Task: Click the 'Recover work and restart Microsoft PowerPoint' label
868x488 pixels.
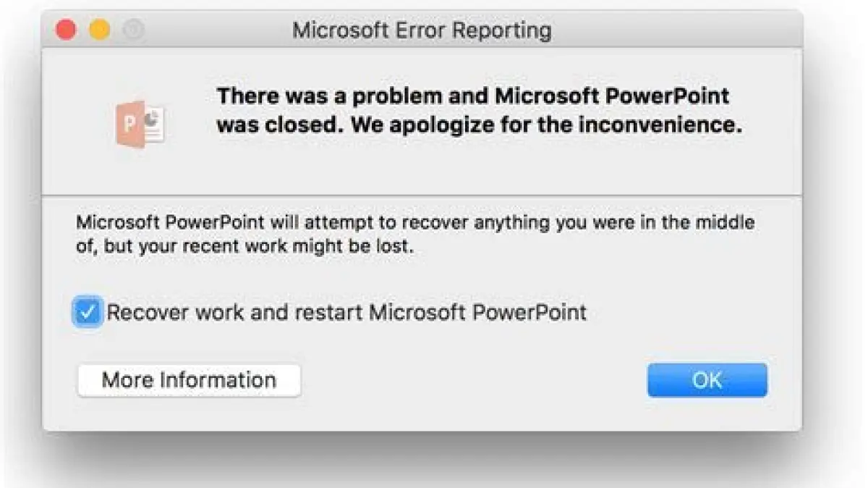Action: click(346, 313)
